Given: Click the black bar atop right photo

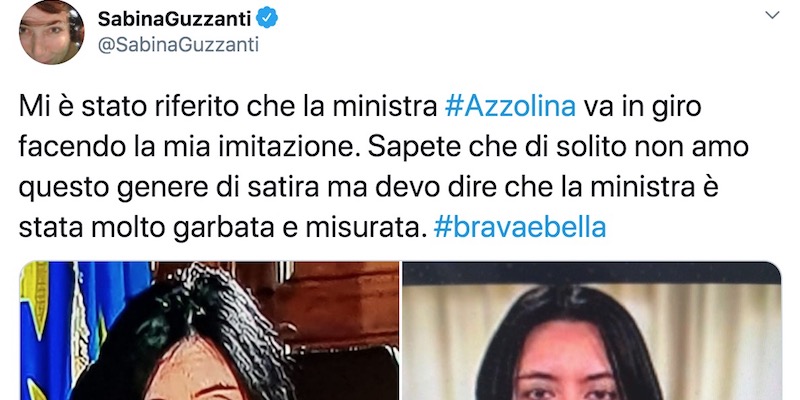Looking at the screenshot, I should (592, 272).
